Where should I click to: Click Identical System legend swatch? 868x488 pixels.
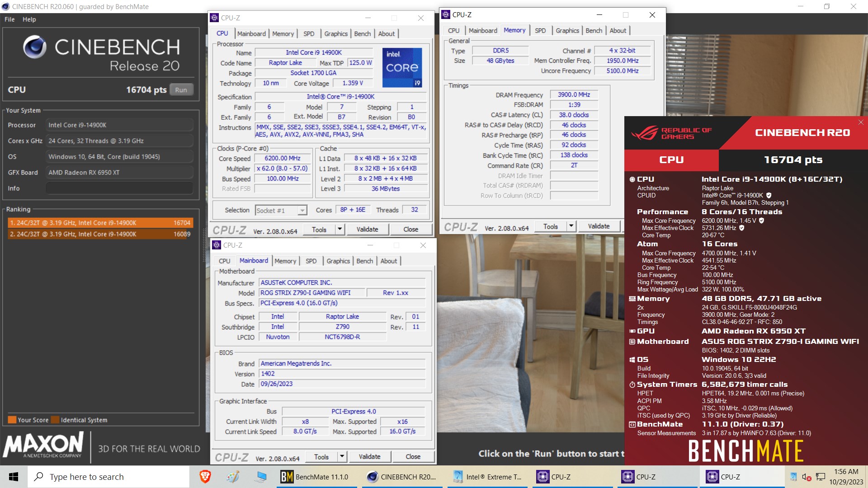55,420
